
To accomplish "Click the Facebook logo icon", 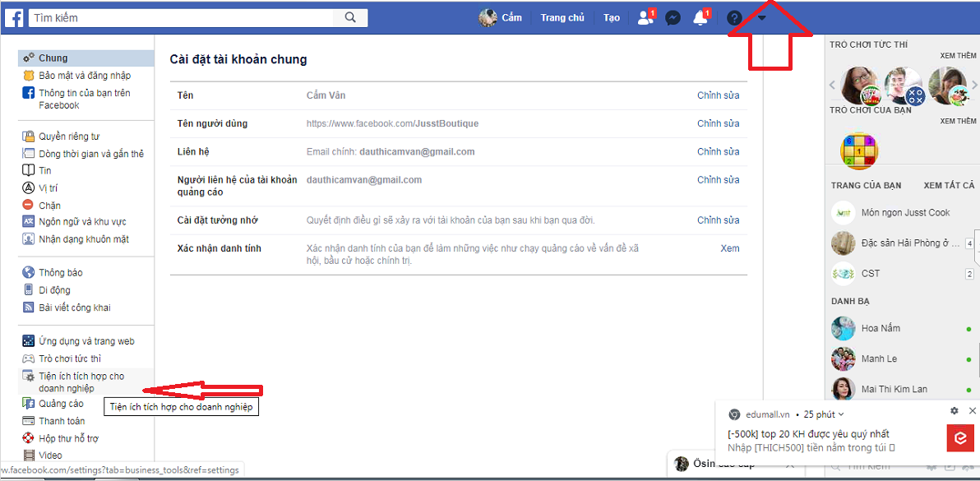I will click(14, 17).
